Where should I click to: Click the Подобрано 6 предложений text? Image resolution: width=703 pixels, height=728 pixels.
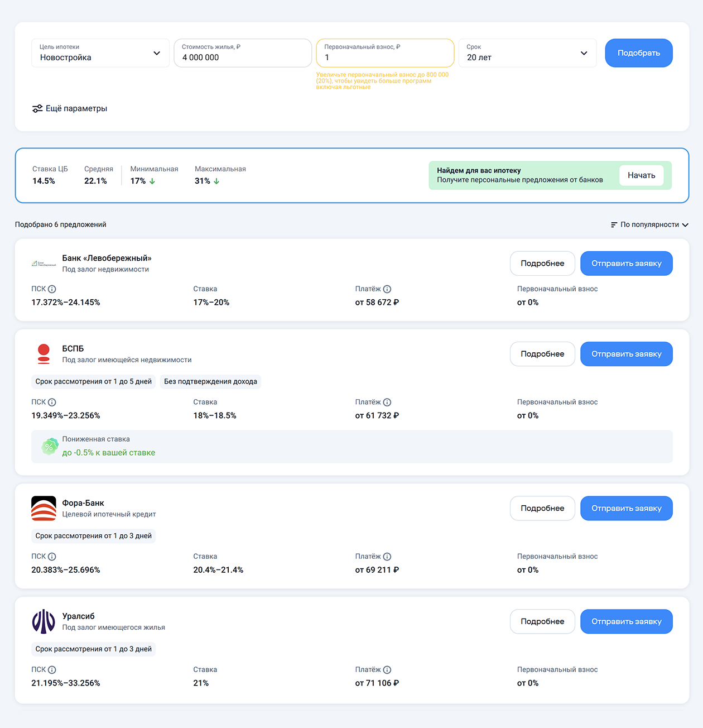[61, 224]
